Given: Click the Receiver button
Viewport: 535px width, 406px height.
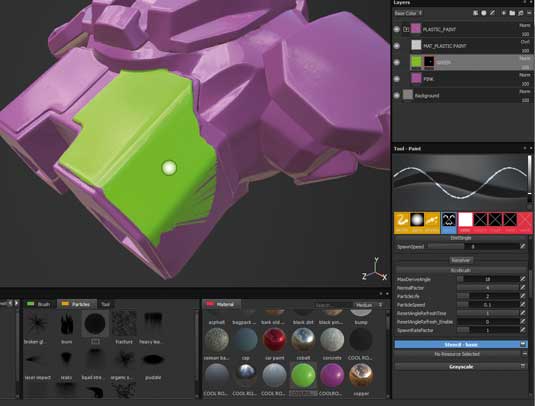Looking at the screenshot, I should [460, 260].
